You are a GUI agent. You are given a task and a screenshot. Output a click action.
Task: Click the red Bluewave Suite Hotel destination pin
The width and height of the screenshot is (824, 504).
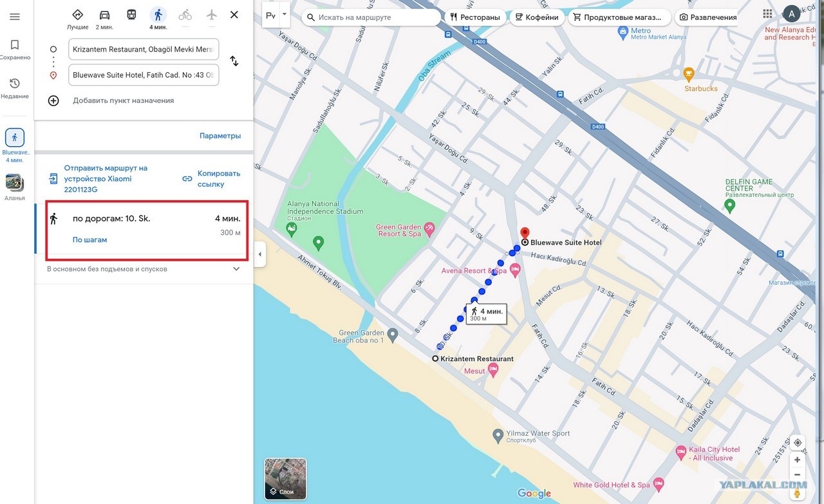pos(525,234)
